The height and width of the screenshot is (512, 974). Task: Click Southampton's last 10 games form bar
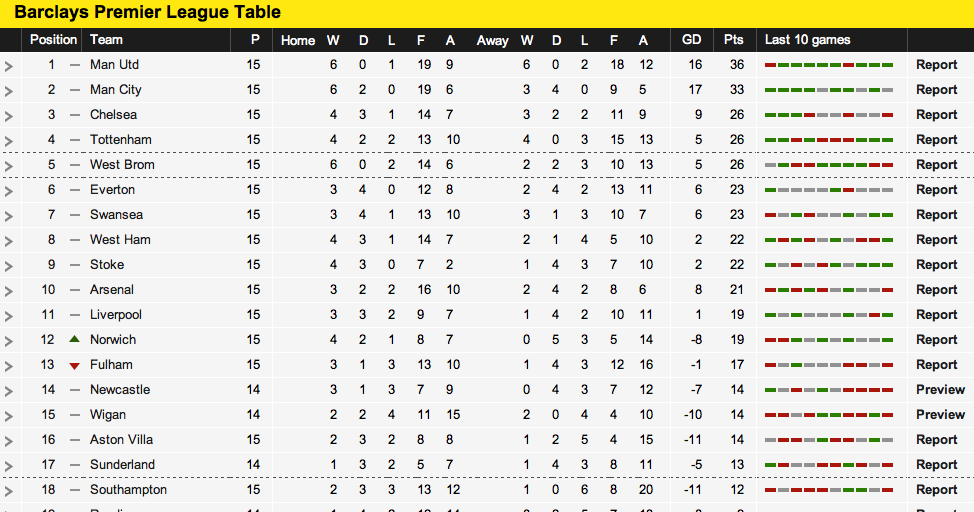pyautogui.click(x=828, y=490)
